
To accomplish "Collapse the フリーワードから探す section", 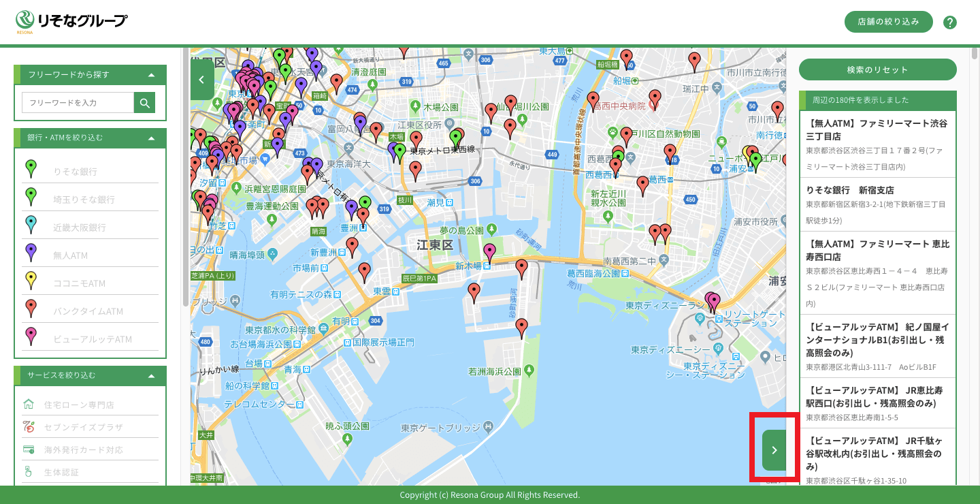I will pyautogui.click(x=151, y=75).
